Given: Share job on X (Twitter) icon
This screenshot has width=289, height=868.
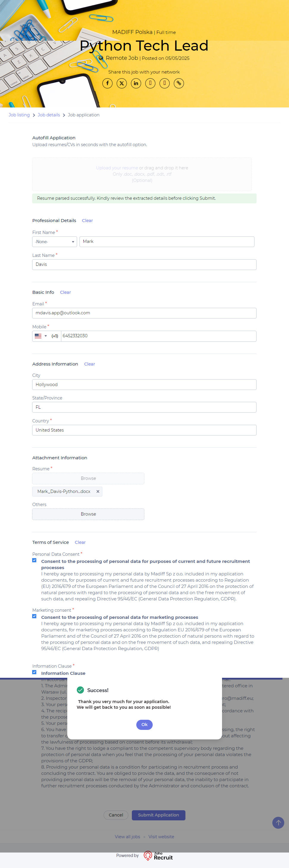Looking at the screenshot, I should click(x=122, y=83).
